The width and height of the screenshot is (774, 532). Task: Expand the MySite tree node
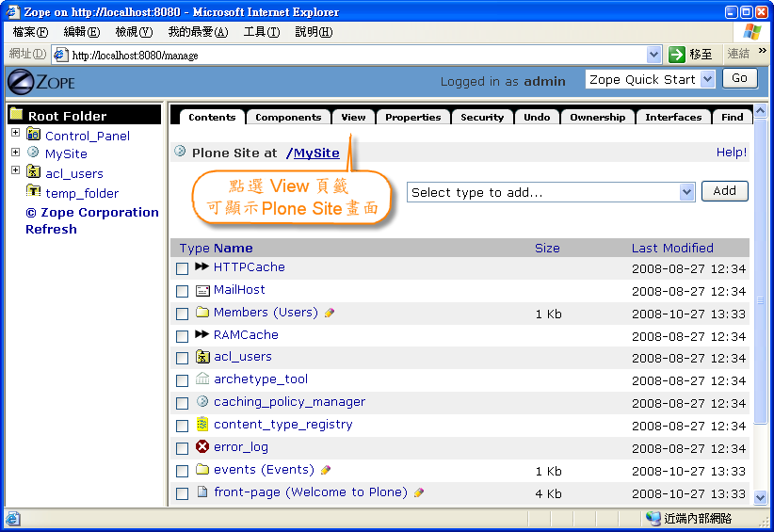click(15, 152)
